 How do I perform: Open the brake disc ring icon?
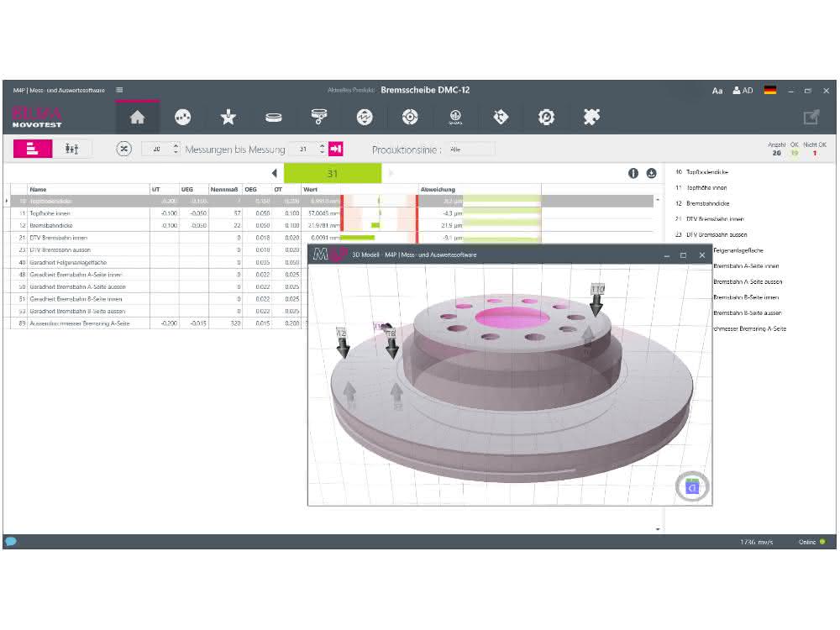(273, 118)
